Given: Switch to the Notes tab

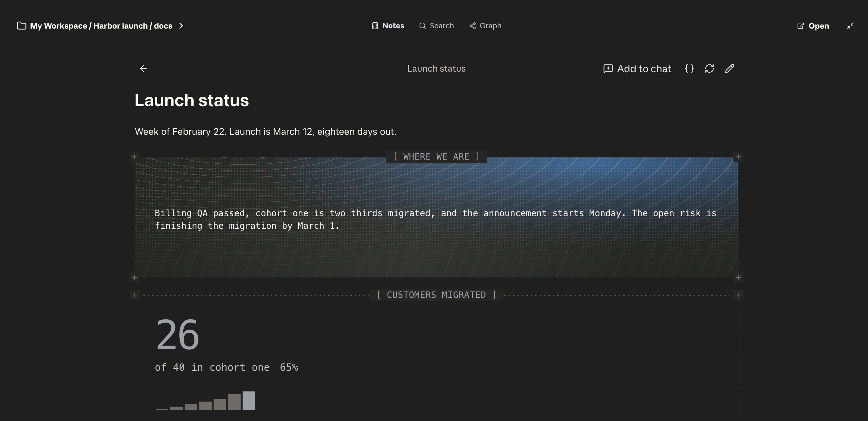Looking at the screenshot, I should coord(388,26).
